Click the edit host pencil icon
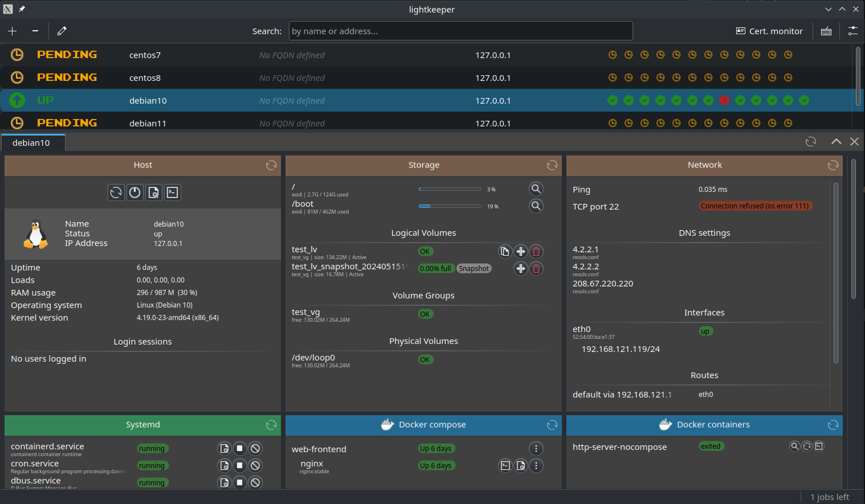The width and height of the screenshot is (865, 504). (62, 31)
